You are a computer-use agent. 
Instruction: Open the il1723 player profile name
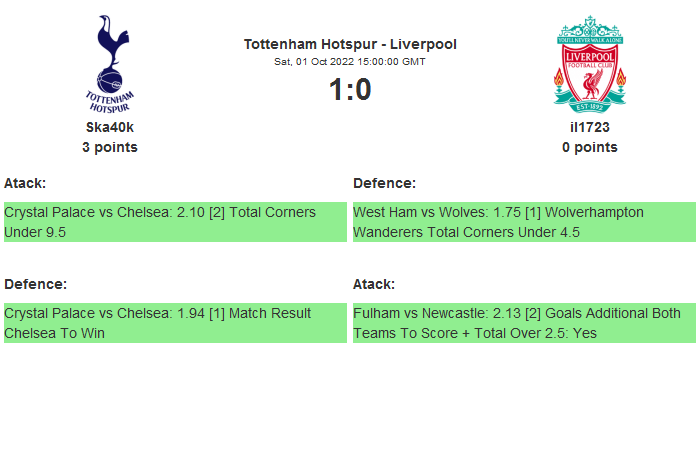pos(590,127)
